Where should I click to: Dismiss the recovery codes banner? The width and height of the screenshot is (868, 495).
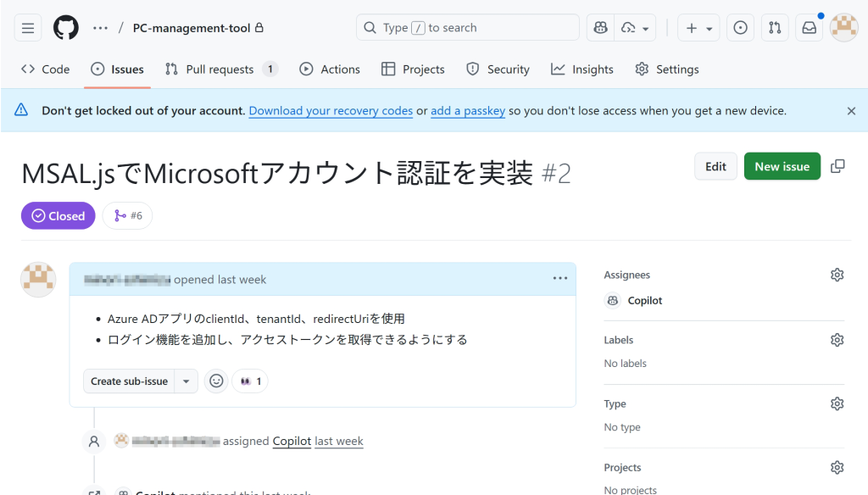tap(851, 111)
